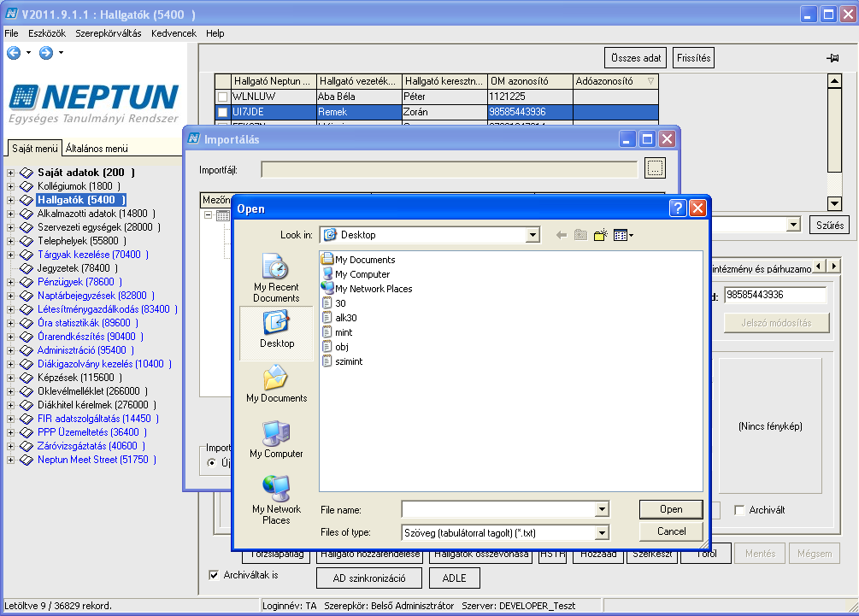
Task: Open the Files of type dropdown
Action: coord(602,533)
